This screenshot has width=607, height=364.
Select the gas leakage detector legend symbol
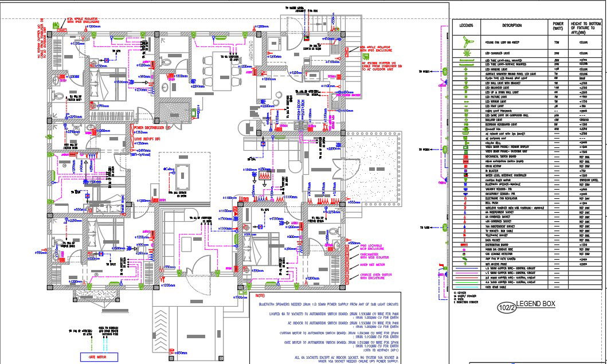465,253
